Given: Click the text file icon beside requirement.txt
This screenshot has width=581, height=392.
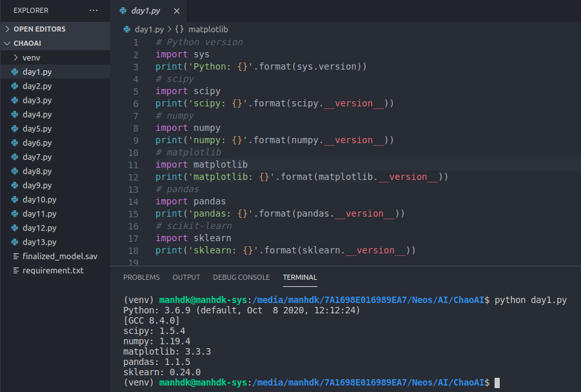Looking at the screenshot, I should [x=15, y=270].
